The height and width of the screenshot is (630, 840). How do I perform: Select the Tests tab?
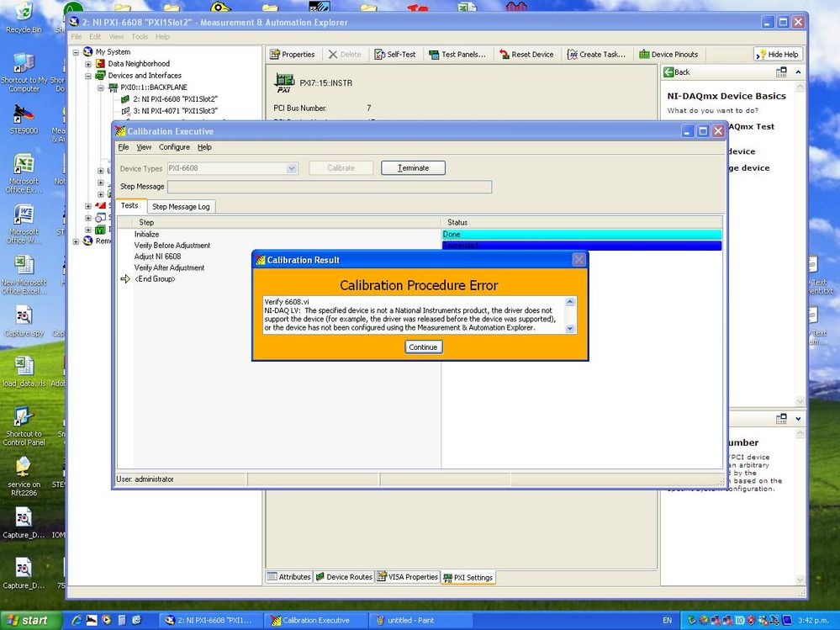(x=129, y=205)
